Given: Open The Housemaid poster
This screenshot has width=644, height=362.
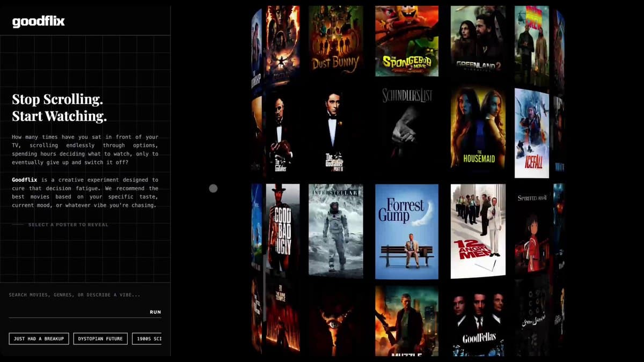Looking at the screenshot, I should [478, 128].
